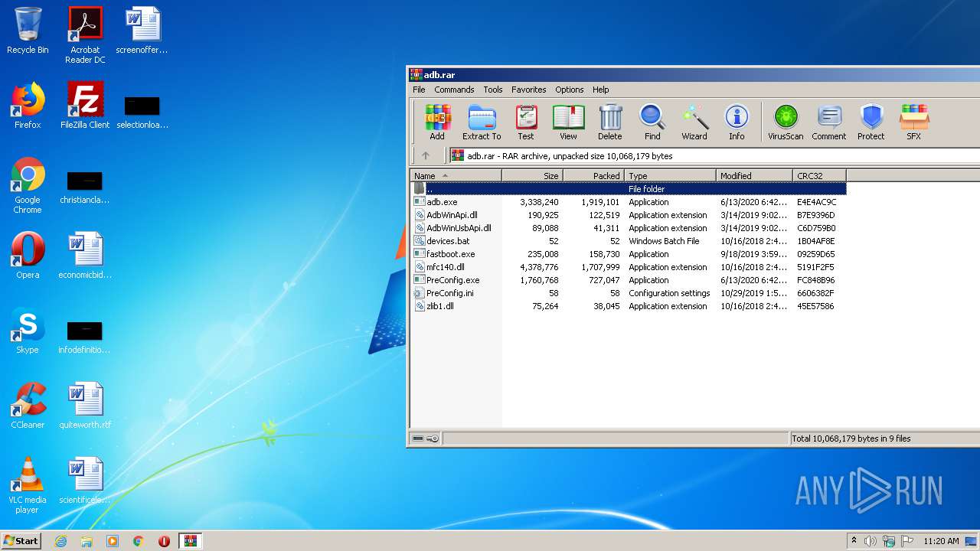Select zlib1.dll file
Screen dimensions: 980x551
pyautogui.click(x=629, y=306)
